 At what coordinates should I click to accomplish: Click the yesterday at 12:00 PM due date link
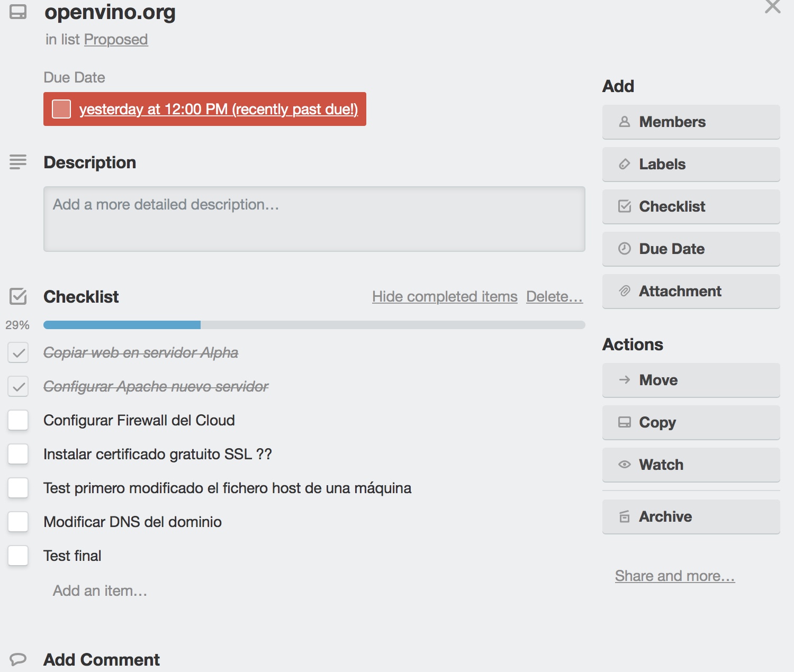pos(219,109)
